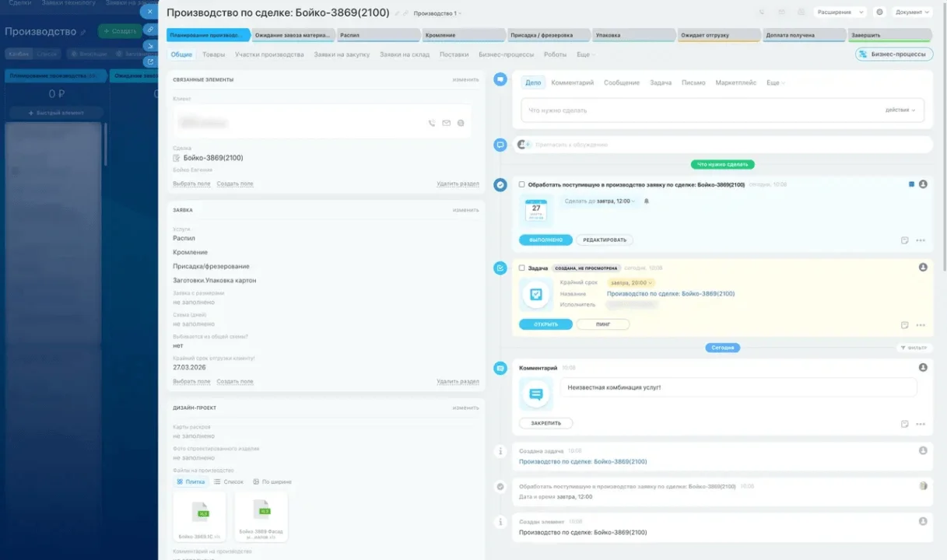
Task: Click the Бойко-3869.1C xls file thumbnail
Action: tap(199, 516)
